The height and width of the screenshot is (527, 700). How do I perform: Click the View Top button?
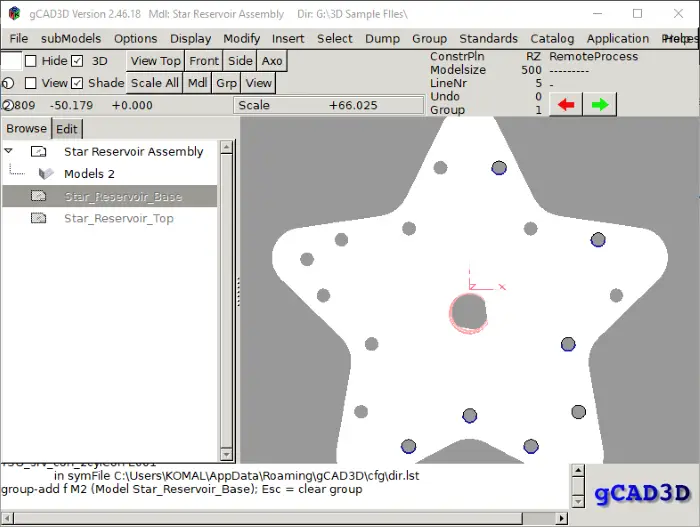(155, 61)
